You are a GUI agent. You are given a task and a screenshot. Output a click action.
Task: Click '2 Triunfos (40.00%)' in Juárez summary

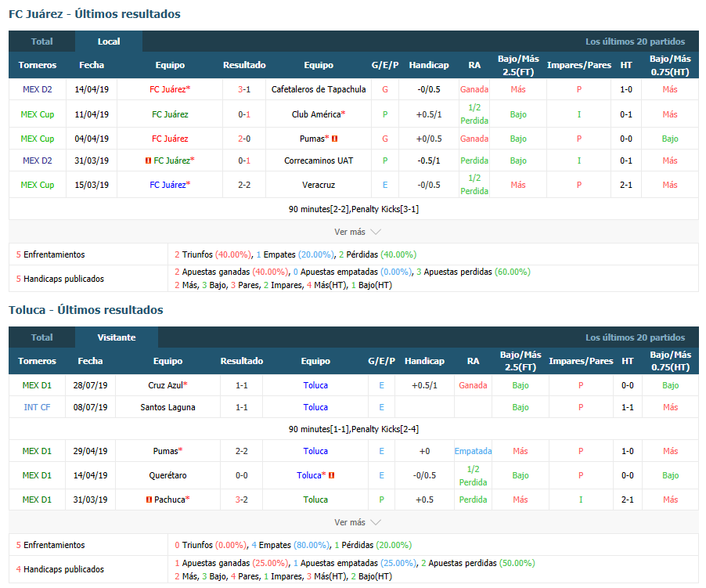click(x=213, y=254)
